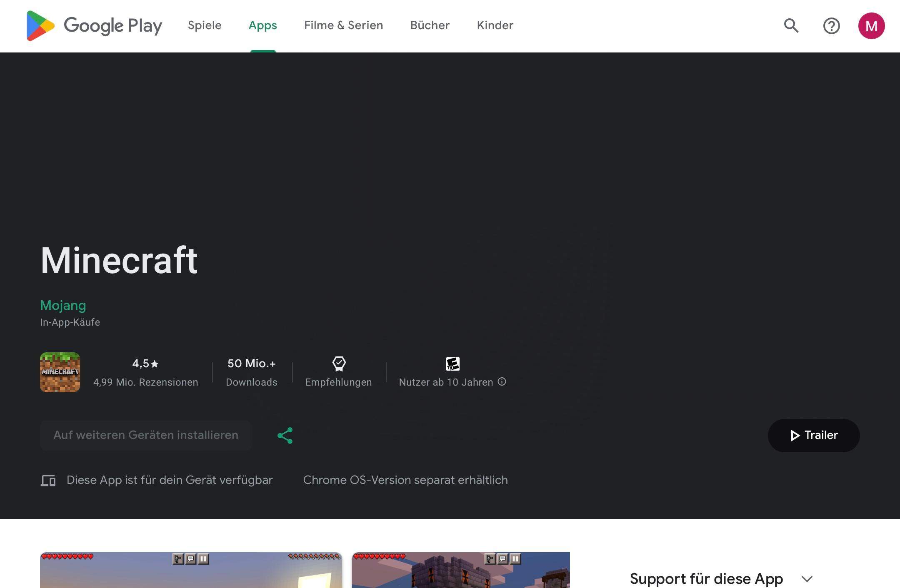Viewport: 900px width, 588px height.
Task: Open the Kinder section
Action: (x=495, y=26)
